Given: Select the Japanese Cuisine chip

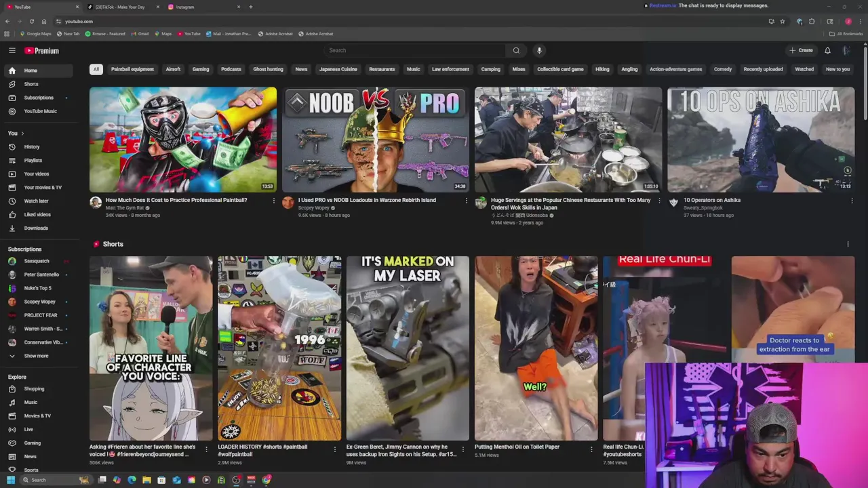Looking at the screenshot, I should (x=338, y=69).
